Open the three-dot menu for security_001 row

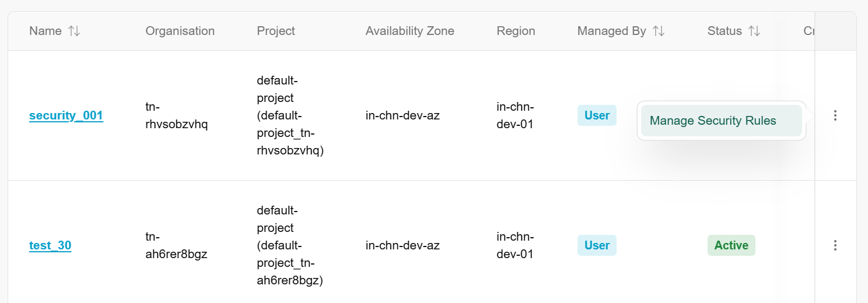835,115
